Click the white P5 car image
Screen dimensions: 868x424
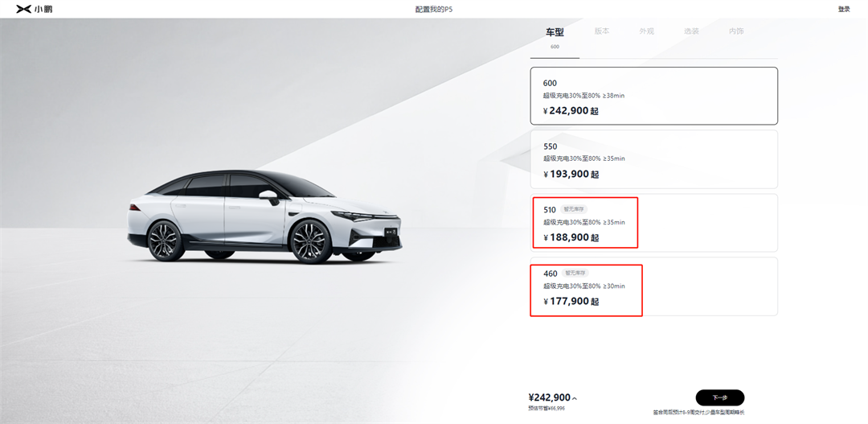(x=264, y=216)
